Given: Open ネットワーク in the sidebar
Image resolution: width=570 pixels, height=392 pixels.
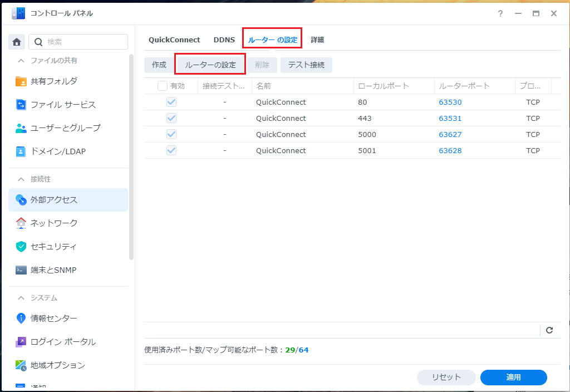Looking at the screenshot, I should [x=68, y=223].
